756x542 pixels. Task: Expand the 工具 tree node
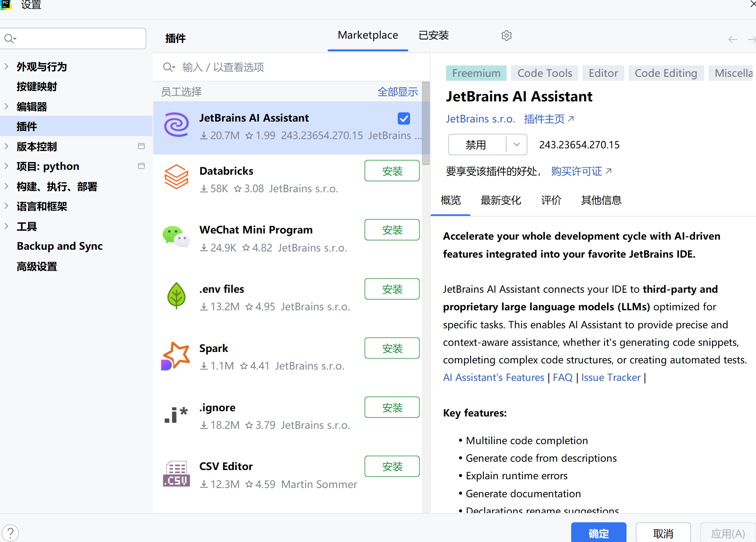tap(6, 226)
